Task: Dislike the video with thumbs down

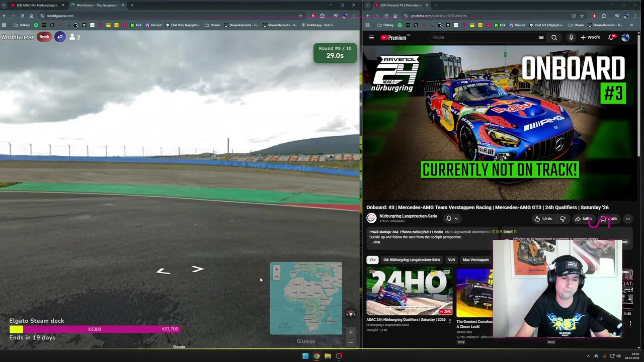Action: coord(562,219)
